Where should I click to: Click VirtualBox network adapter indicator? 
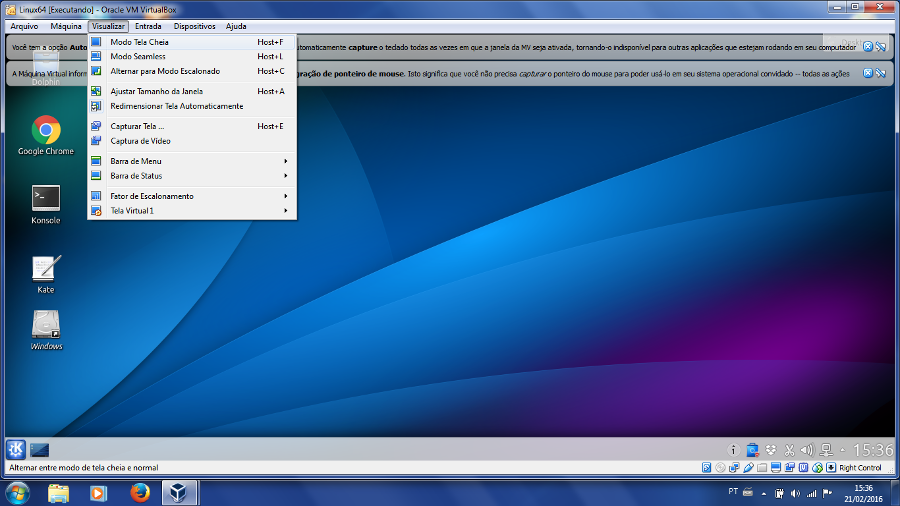pyautogui.click(x=734, y=468)
